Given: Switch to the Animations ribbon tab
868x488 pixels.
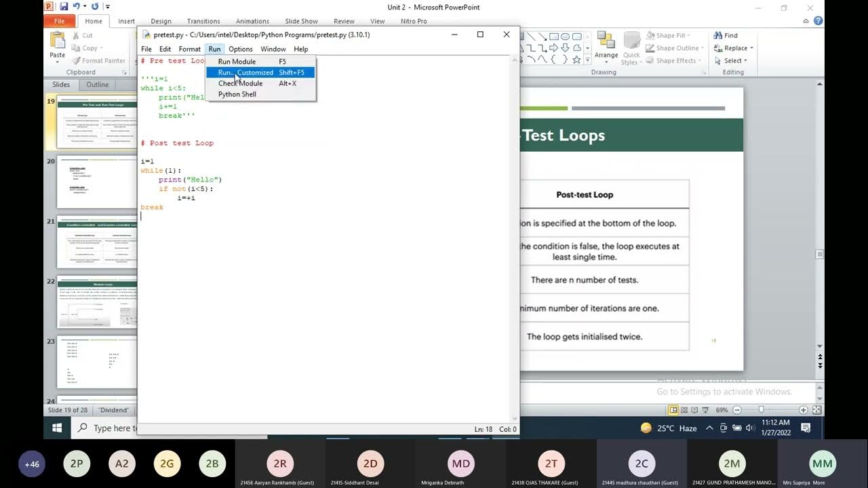Looking at the screenshot, I should pos(252,21).
